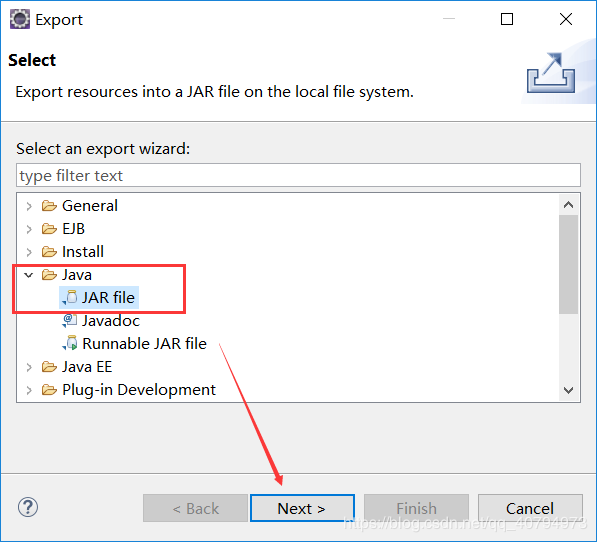Expand the Java EE category
Screen dimensions: 597x542
(29, 367)
